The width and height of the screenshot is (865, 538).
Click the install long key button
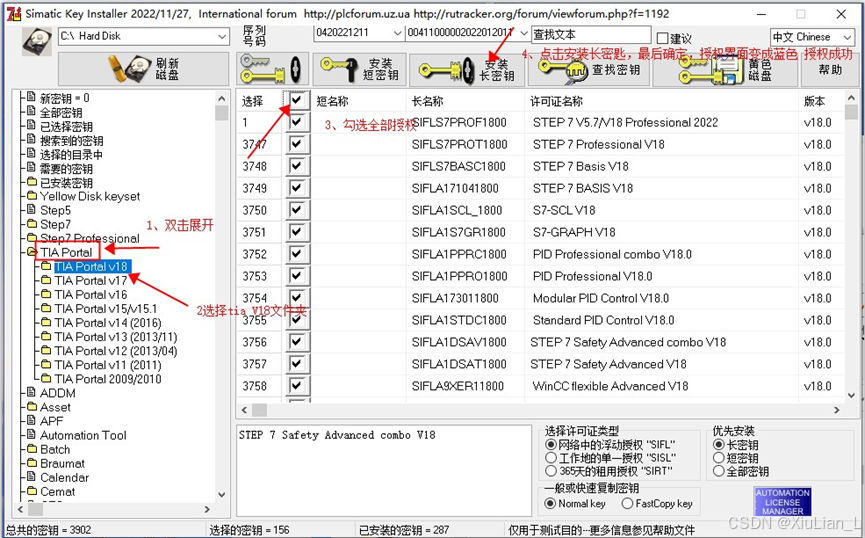point(467,71)
